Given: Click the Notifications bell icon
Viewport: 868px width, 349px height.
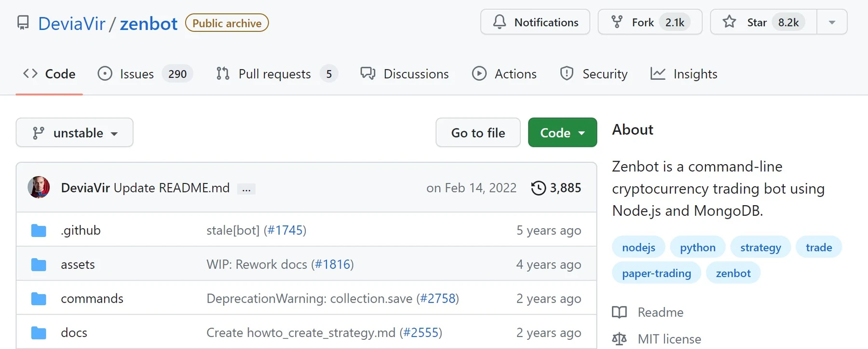Looking at the screenshot, I should 500,22.
